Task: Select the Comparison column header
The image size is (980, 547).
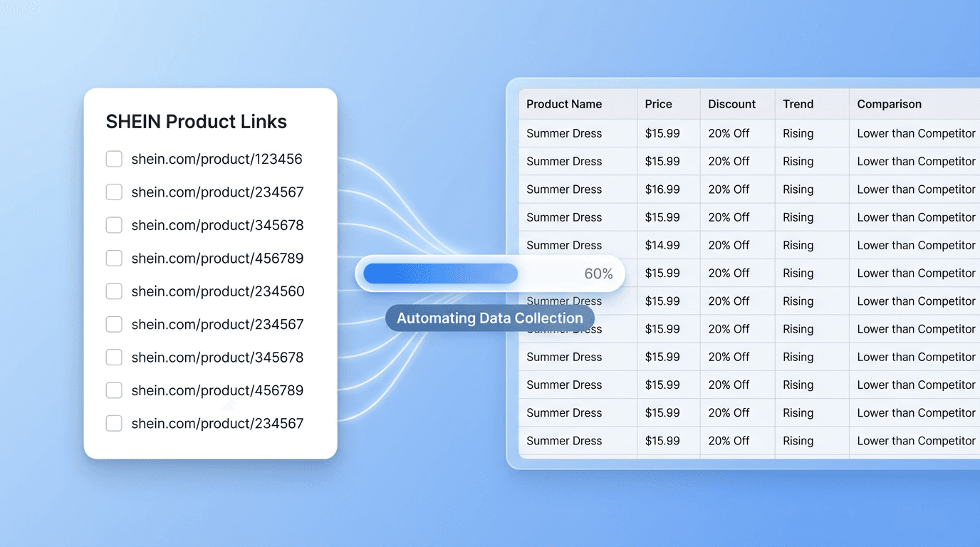Action: (x=889, y=104)
